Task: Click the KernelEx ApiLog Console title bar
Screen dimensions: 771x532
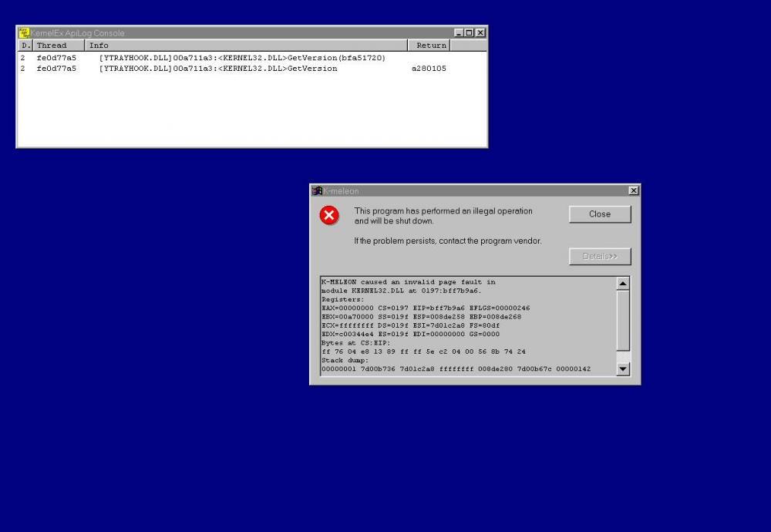Action: pos(252,33)
